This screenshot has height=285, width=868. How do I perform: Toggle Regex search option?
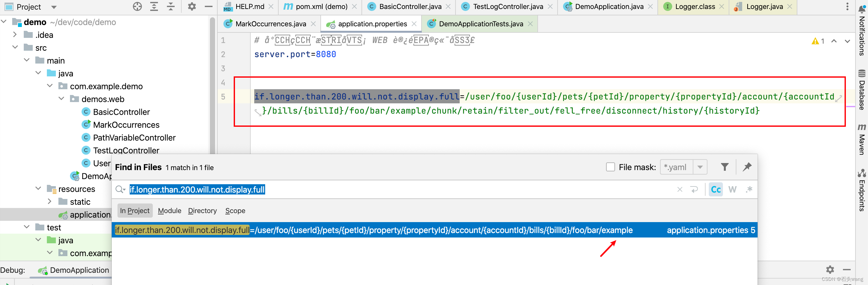[x=749, y=190]
